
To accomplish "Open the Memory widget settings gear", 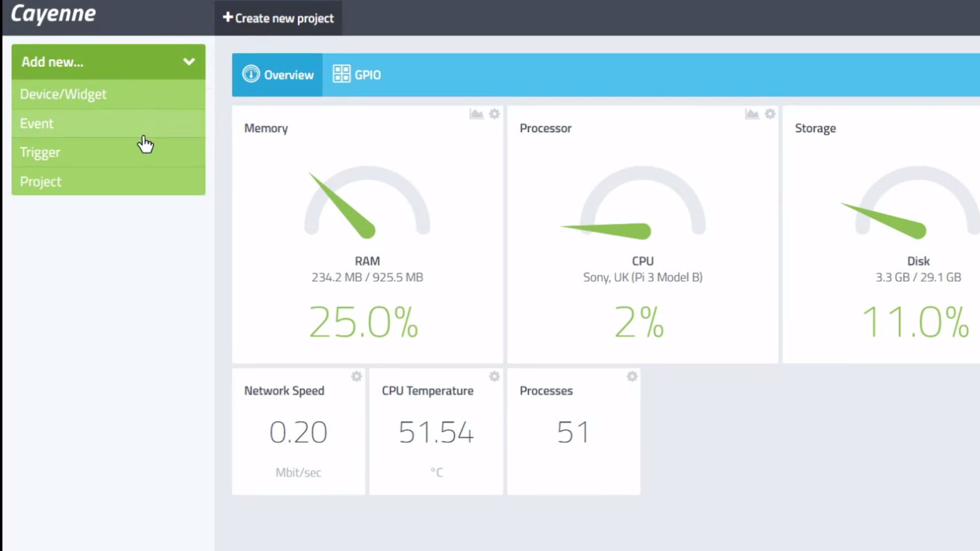I will (494, 114).
